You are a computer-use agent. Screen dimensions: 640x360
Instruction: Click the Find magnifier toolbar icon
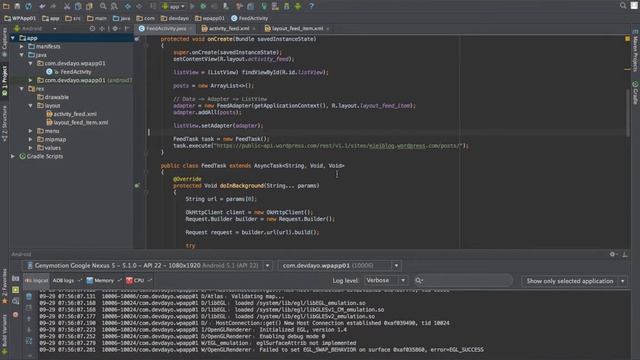(x=103, y=6)
